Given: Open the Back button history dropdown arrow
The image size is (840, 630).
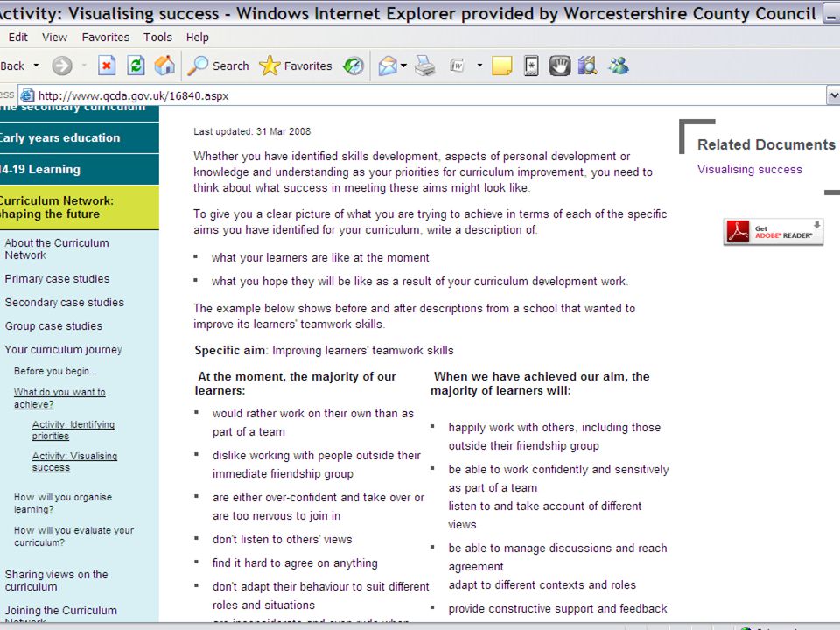Looking at the screenshot, I should [37, 66].
